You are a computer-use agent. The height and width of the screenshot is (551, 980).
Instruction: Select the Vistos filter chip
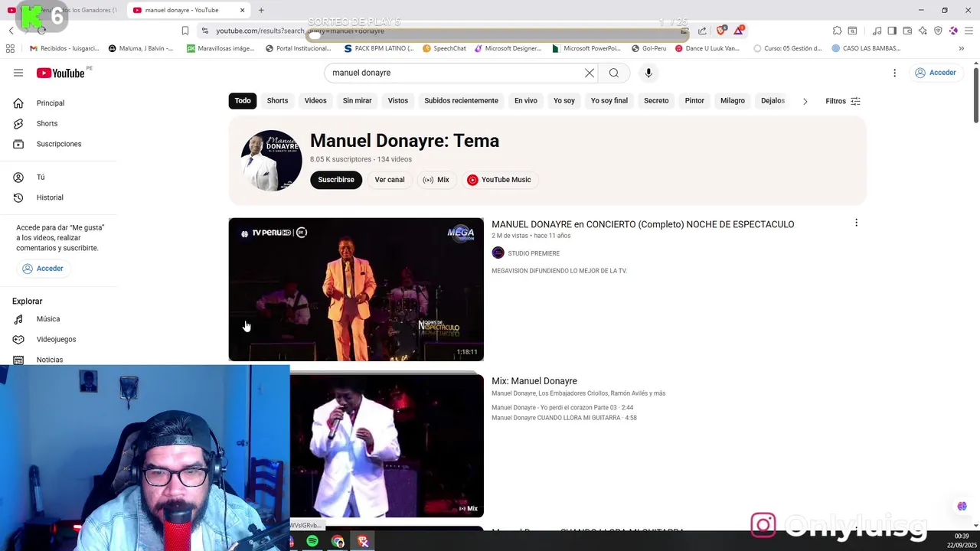(x=398, y=101)
